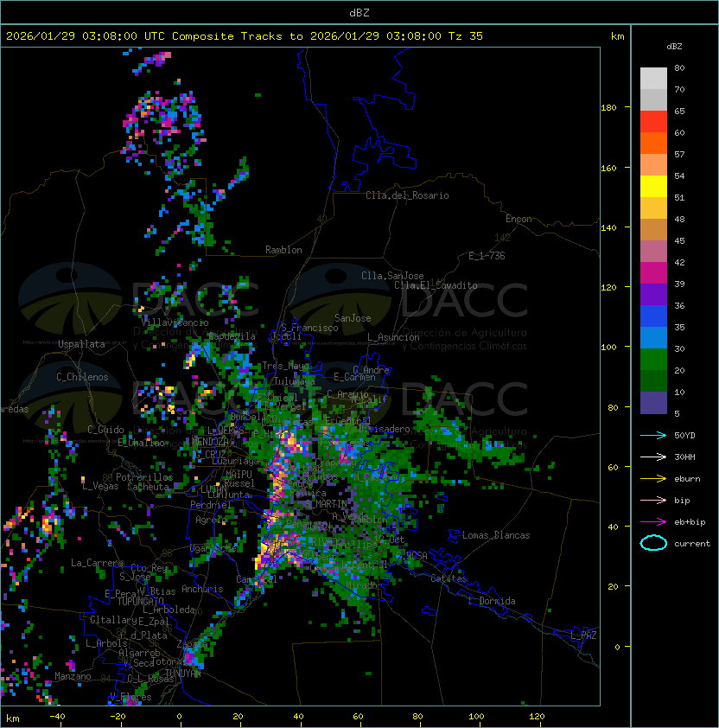The image size is (719, 728).
Task: Select the light gray 80 dBZ swatch
Action: tap(653, 79)
